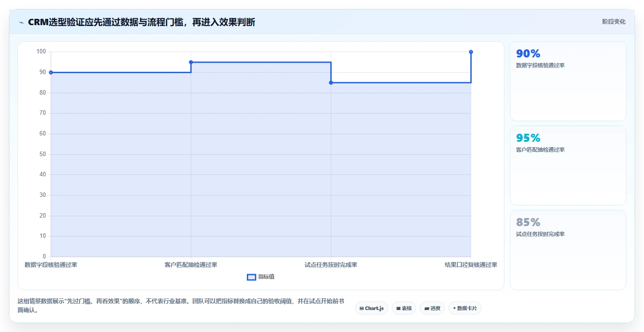Click y-axis tick label 100

tap(41, 52)
